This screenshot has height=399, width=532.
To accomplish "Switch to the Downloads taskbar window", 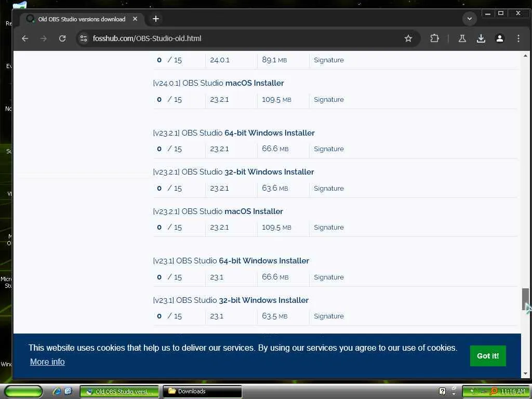I will pos(202,392).
